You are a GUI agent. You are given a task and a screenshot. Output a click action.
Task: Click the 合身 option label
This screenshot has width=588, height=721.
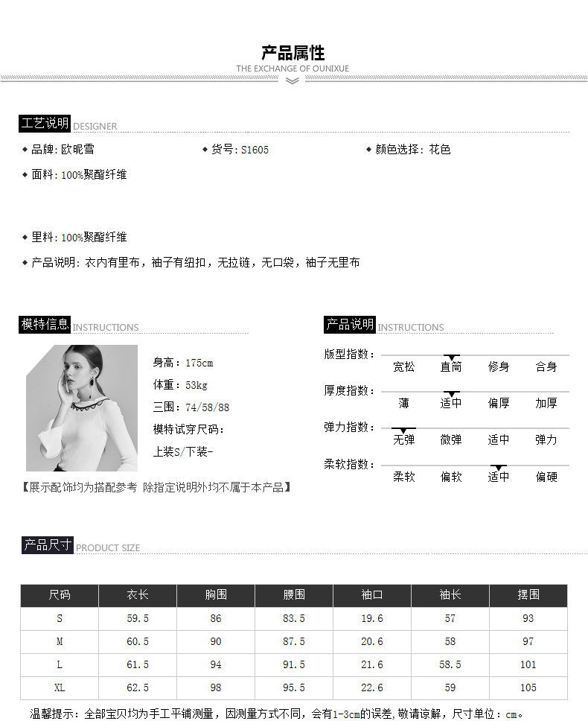coord(546,367)
